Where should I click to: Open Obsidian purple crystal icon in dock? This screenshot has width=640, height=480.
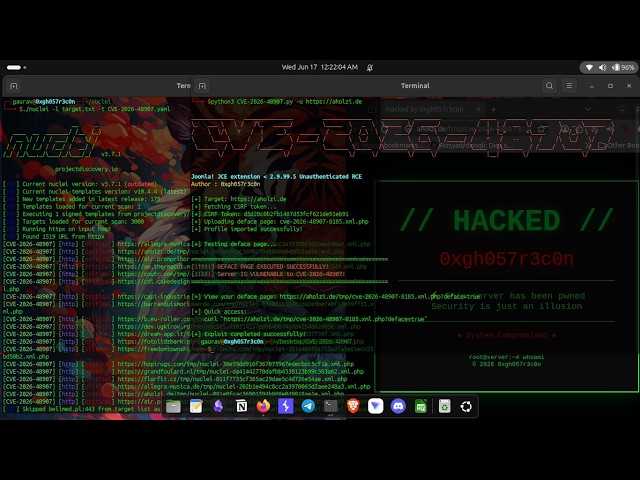[218, 406]
